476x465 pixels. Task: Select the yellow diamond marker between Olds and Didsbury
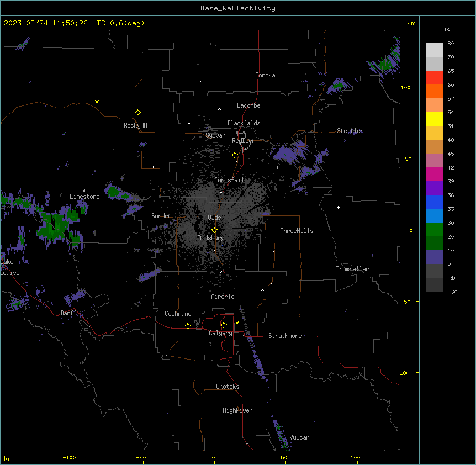[214, 230]
